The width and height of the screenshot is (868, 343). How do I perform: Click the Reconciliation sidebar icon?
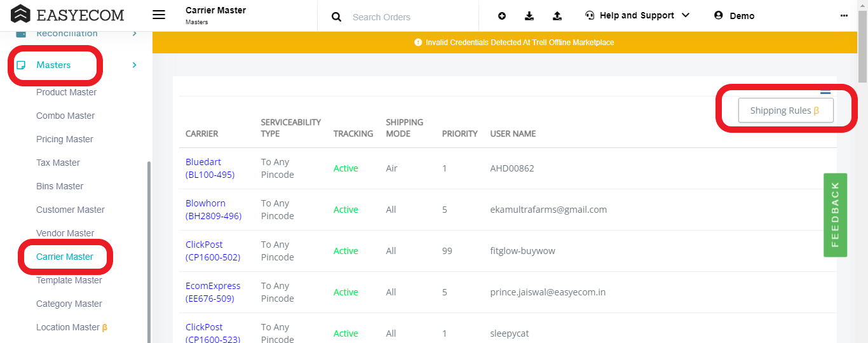coord(21,33)
